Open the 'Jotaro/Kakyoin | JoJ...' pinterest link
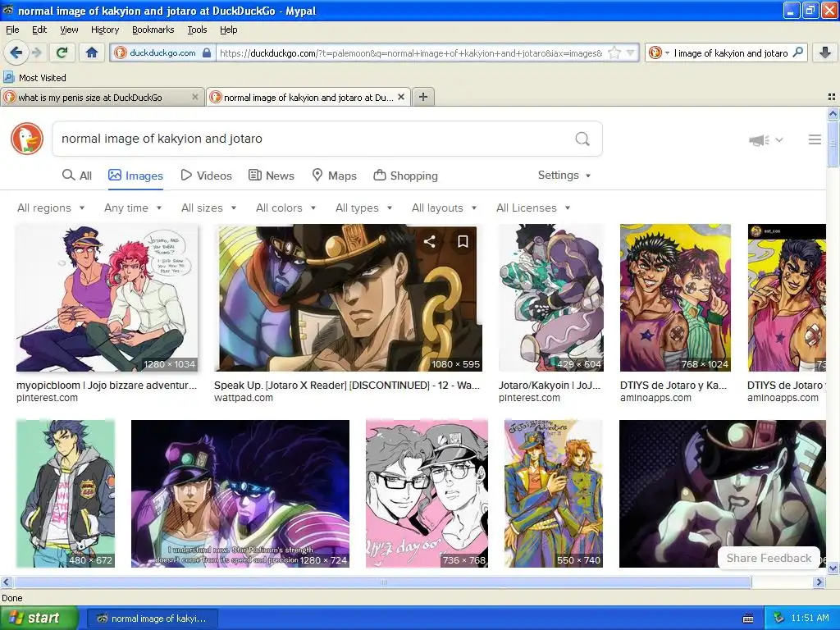The image size is (840, 630). tap(550, 386)
